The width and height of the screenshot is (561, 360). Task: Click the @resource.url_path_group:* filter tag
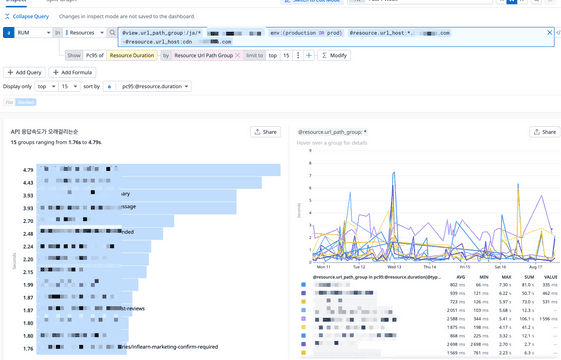[x=332, y=132]
